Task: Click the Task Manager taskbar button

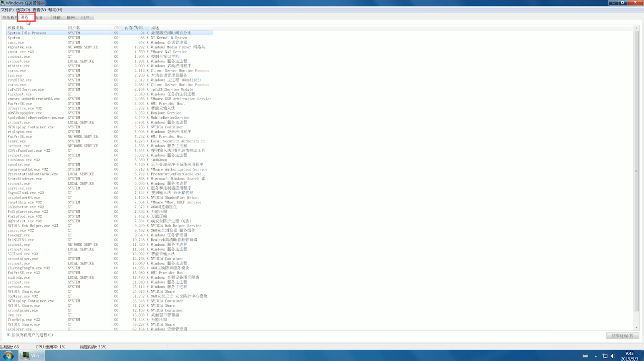Action: pos(32,356)
